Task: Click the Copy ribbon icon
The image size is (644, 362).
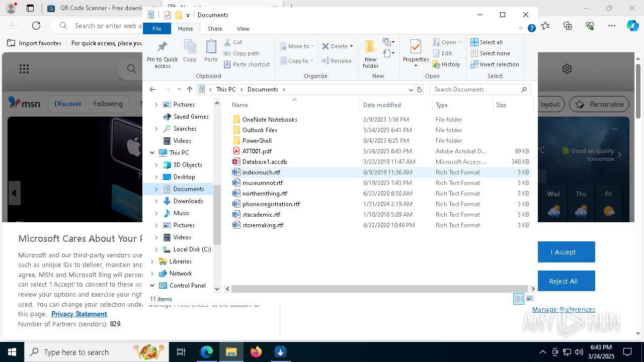Action: click(x=190, y=51)
